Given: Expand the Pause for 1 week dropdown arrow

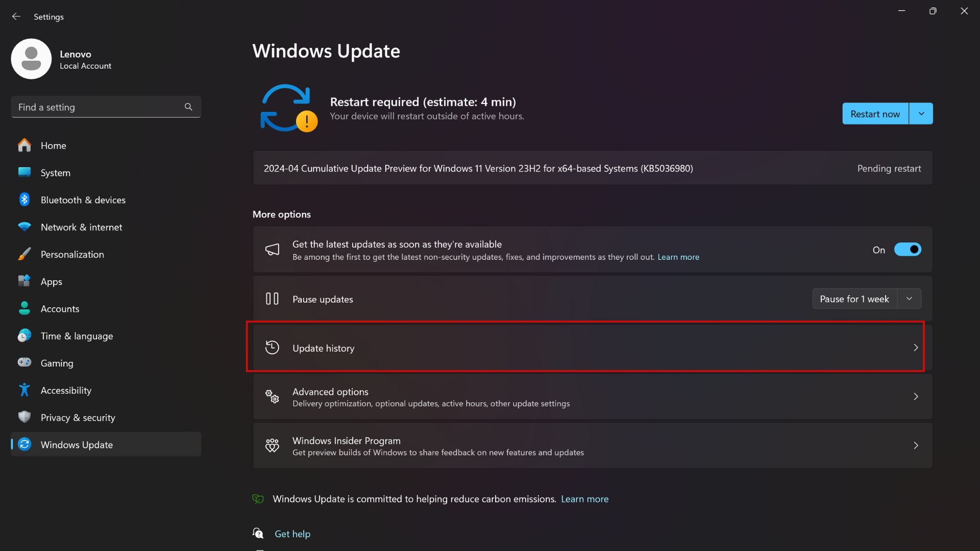Looking at the screenshot, I should pos(909,299).
